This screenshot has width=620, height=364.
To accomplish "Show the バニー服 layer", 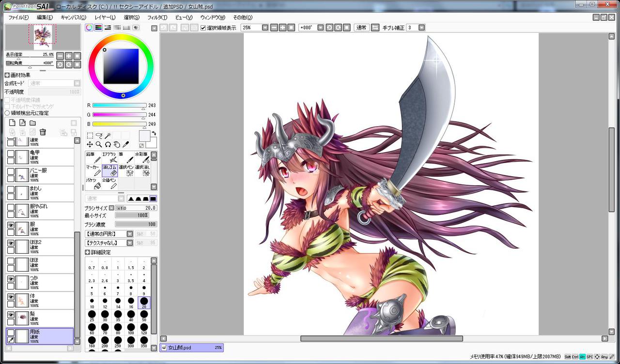I will pos(11,171).
